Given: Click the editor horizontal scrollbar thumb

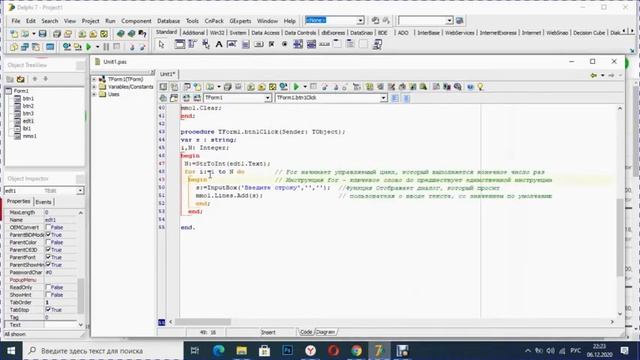Looking at the screenshot, I should point(203,322).
